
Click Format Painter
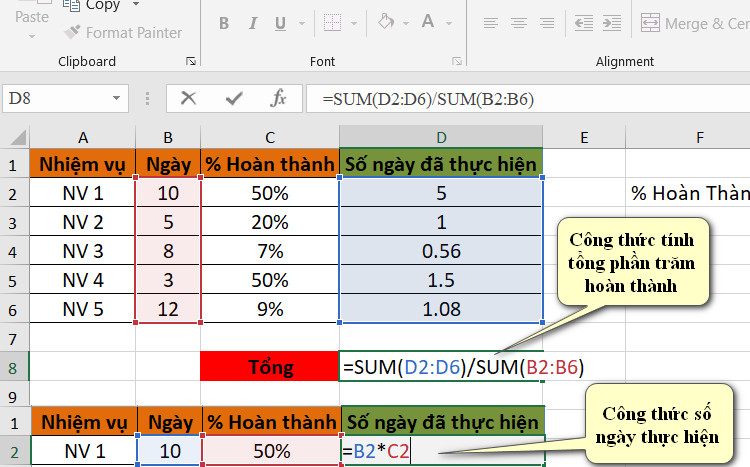[x=124, y=33]
